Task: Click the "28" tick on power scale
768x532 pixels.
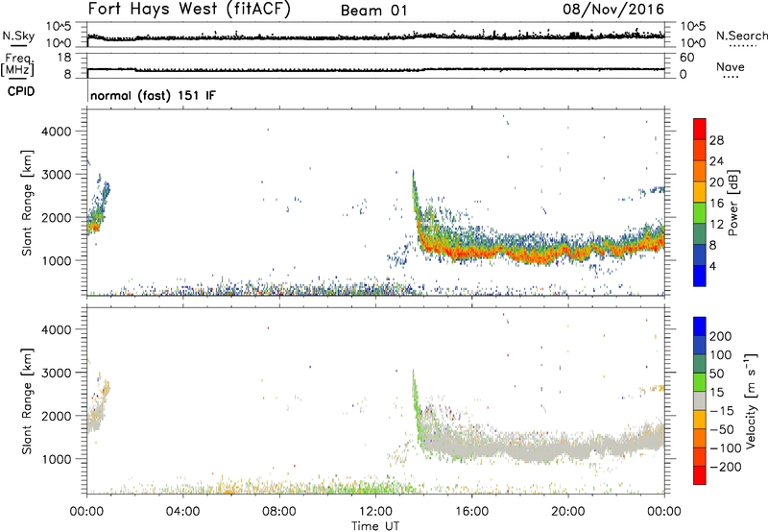Action: tap(716, 140)
